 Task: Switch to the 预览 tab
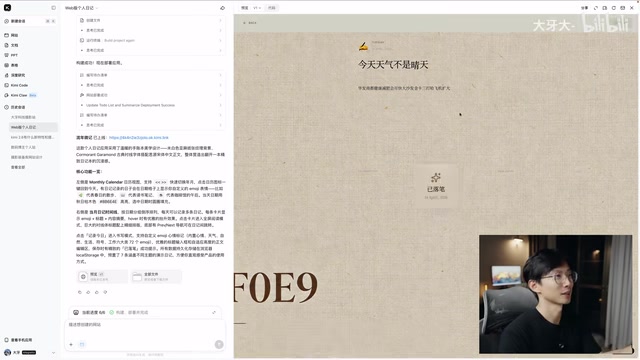(x=244, y=8)
